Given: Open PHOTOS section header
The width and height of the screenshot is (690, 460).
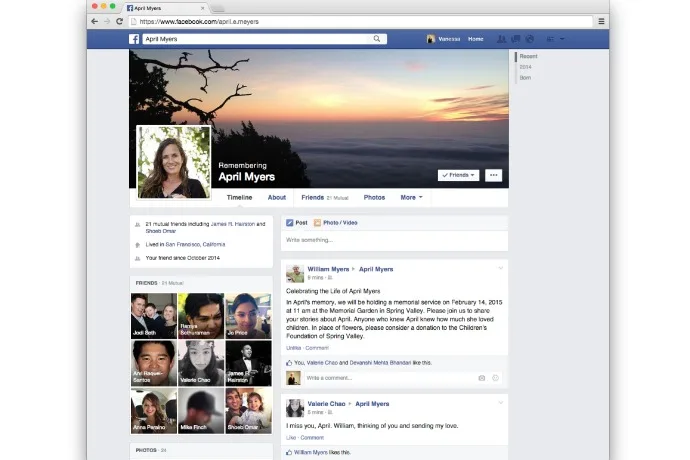Looking at the screenshot, I should pos(146,450).
